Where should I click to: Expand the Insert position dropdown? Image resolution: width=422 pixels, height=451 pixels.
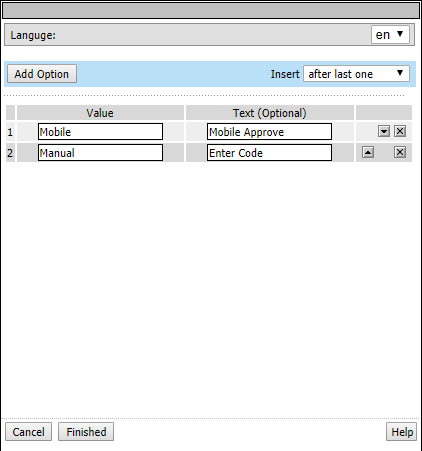click(356, 74)
